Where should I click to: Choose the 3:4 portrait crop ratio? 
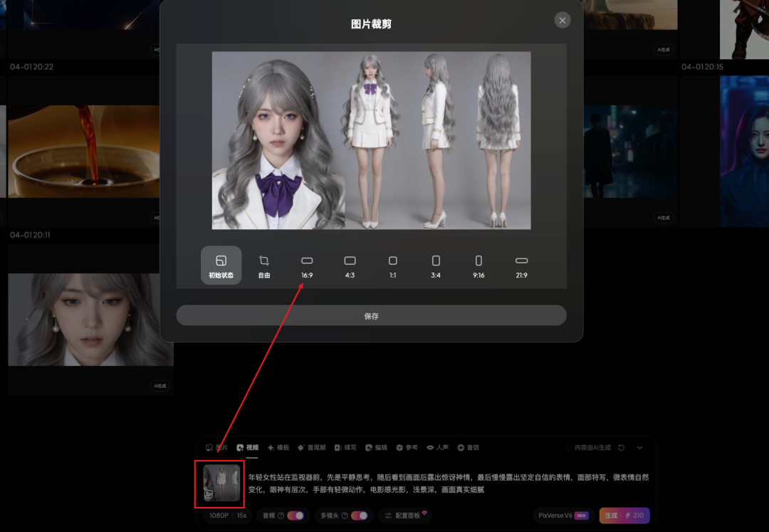[435, 265]
